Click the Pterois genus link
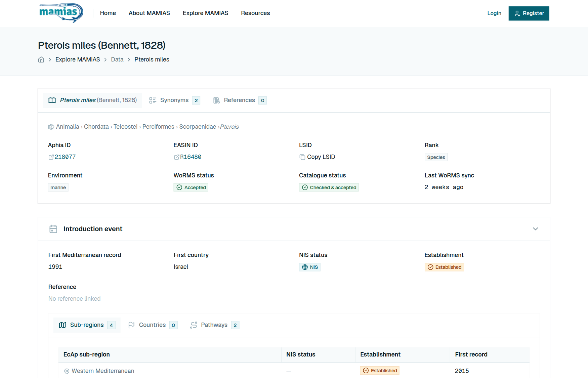Viewport: 588px width, 378px height. click(229, 127)
